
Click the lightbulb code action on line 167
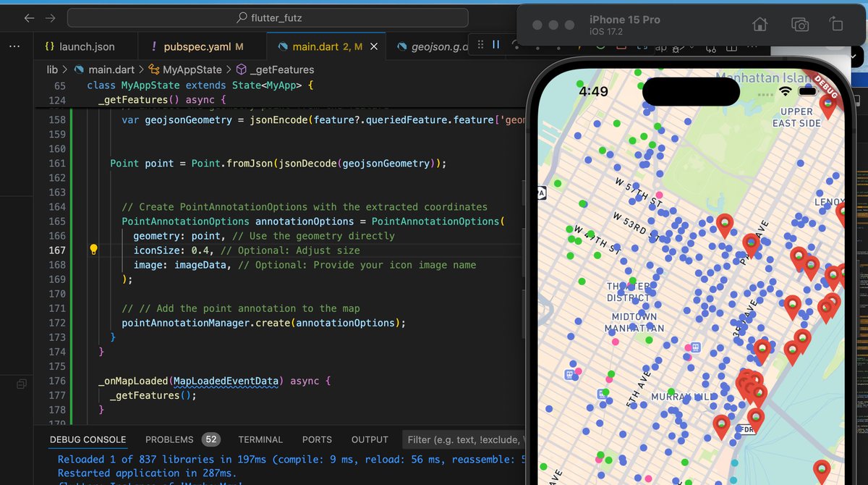coord(93,250)
